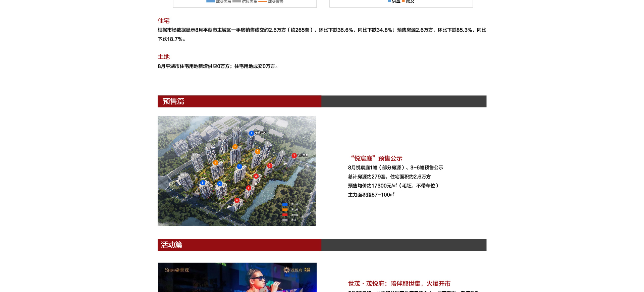Click orange marker 8 on building
644x292 pixels.
[235, 147]
